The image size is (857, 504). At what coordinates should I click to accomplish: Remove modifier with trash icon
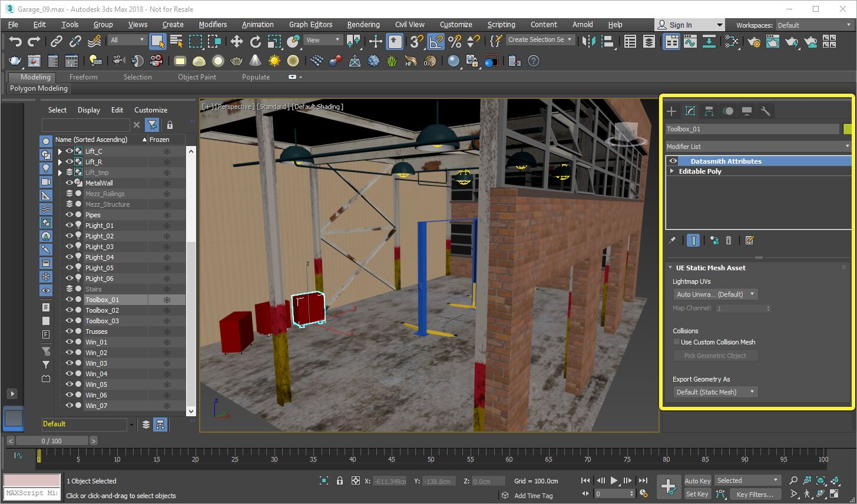pos(729,240)
